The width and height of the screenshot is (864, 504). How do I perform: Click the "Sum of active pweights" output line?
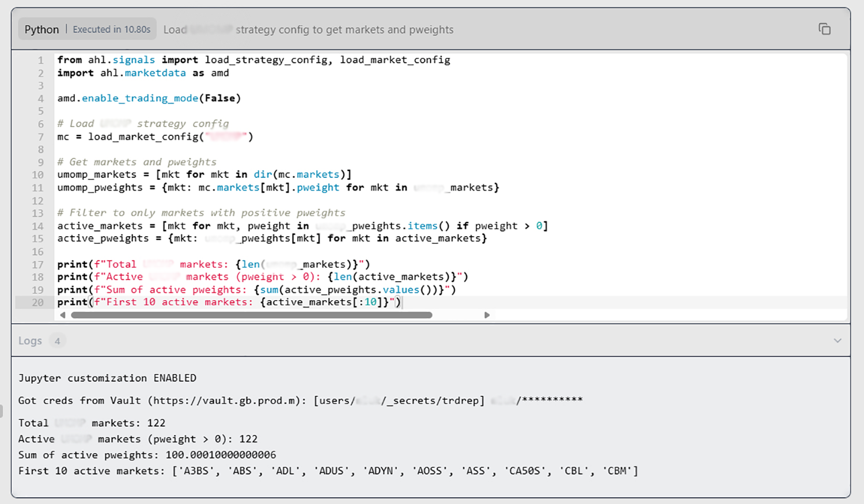point(147,455)
